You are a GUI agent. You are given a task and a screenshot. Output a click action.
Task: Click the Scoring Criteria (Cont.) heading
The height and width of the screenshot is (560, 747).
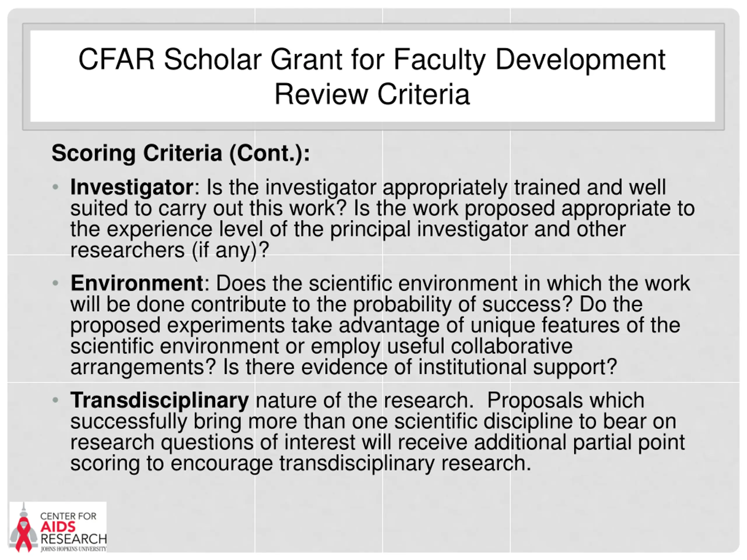click(181, 154)
